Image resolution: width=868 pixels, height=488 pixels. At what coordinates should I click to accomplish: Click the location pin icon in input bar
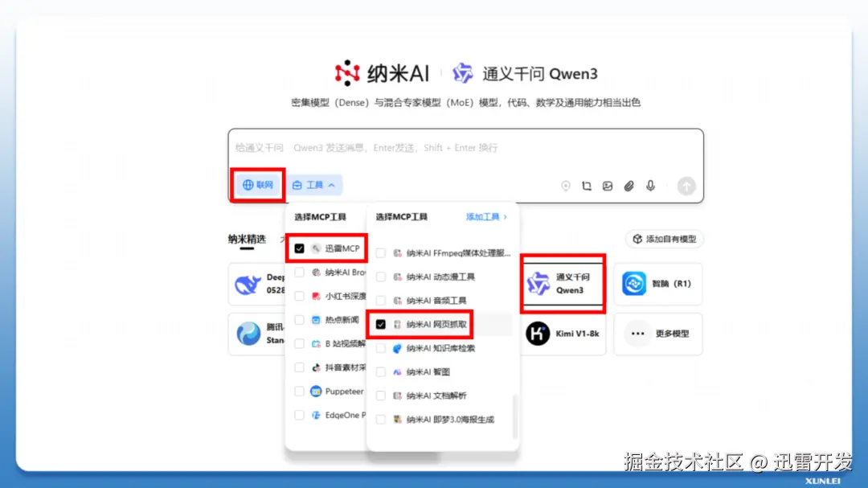point(565,187)
